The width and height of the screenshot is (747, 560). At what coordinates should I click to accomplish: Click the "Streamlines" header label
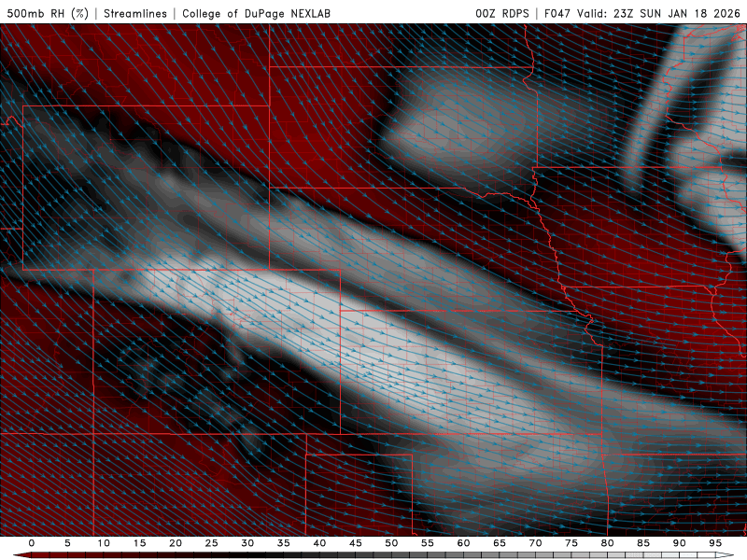click(135, 13)
